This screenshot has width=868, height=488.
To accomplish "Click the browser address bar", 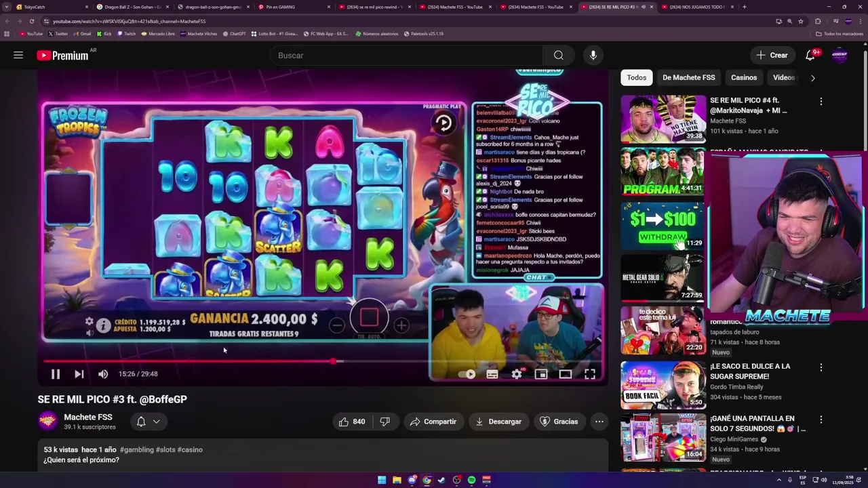I will coord(407,21).
